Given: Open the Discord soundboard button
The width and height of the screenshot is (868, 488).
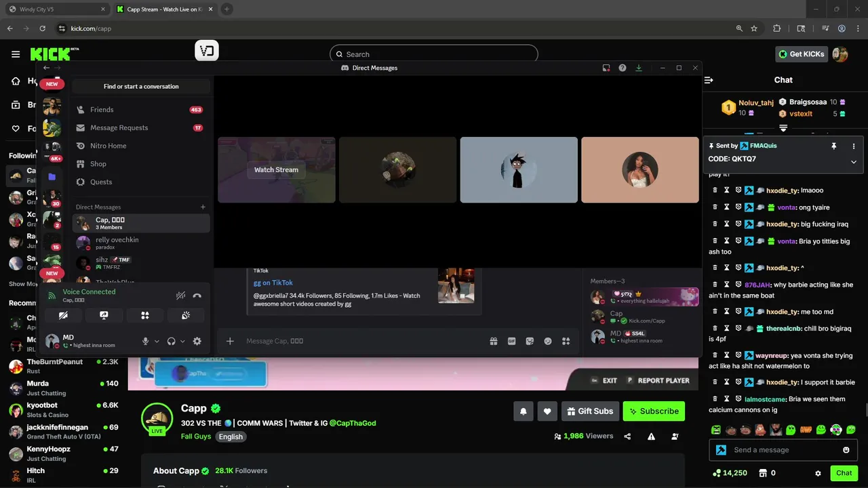Looking at the screenshot, I should (x=185, y=315).
